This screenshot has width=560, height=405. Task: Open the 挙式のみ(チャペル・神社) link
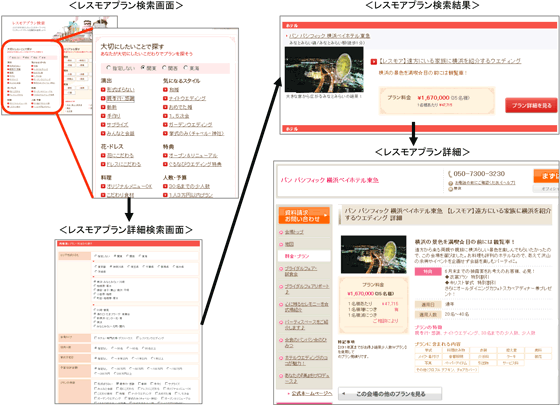click(x=196, y=133)
